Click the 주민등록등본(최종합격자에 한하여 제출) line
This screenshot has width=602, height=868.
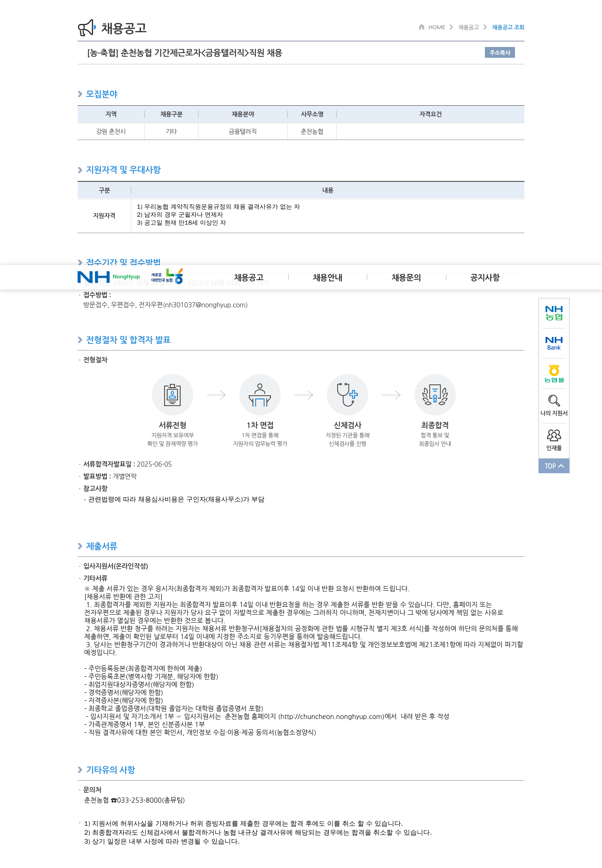click(x=143, y=669)
